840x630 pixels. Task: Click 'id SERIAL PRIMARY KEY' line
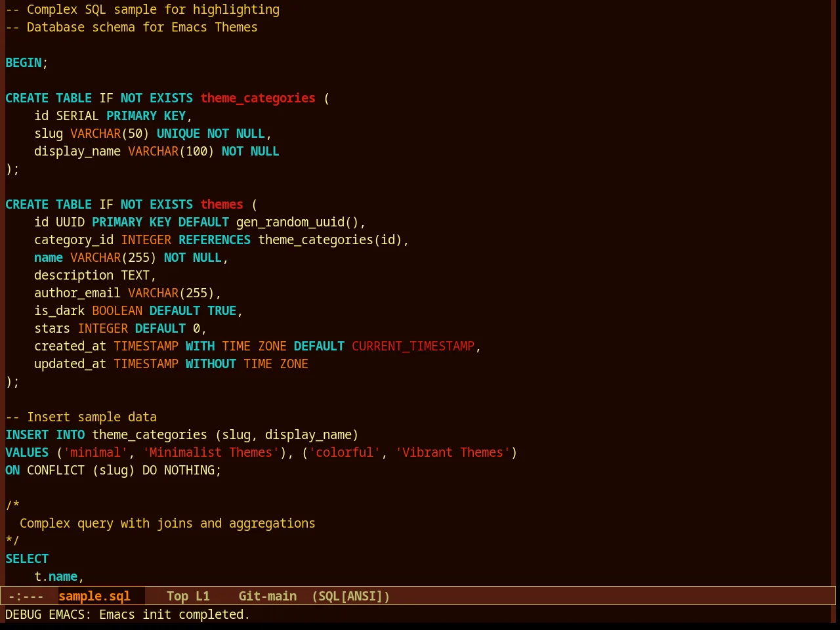tap(113, 115)
